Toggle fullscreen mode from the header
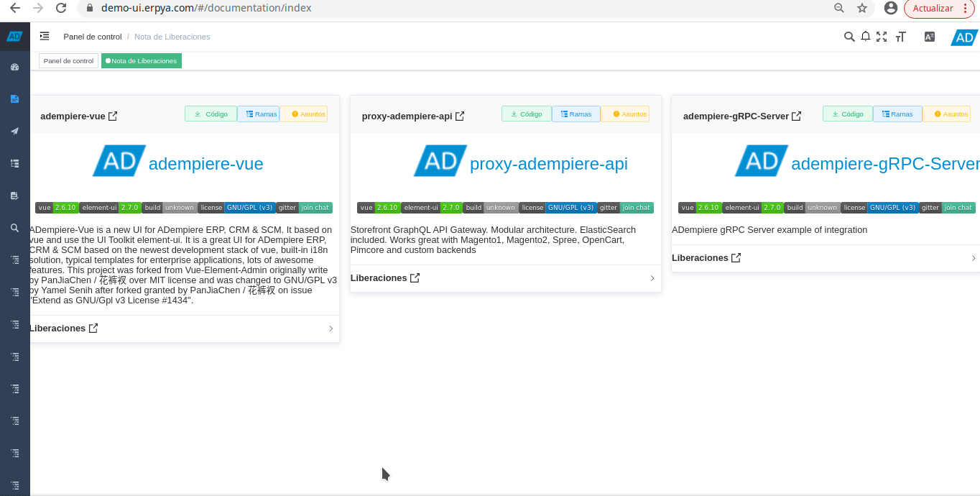 coord(882,37)
